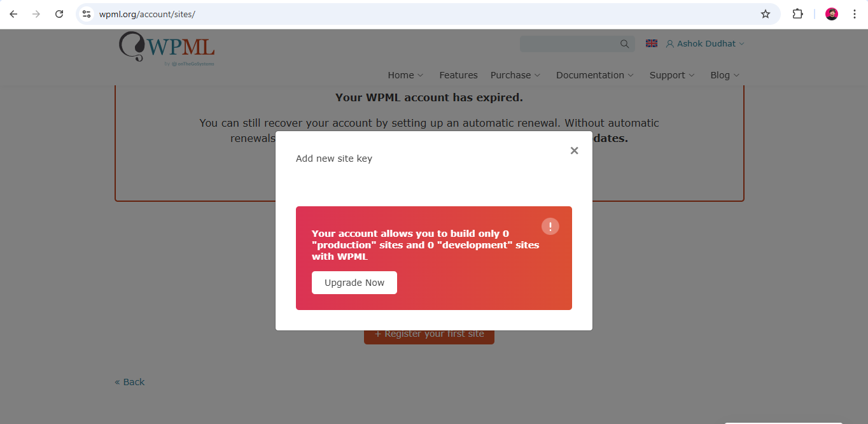Expand the Purchase menu
The image size is (868, 424).
[x=515, y=75]
